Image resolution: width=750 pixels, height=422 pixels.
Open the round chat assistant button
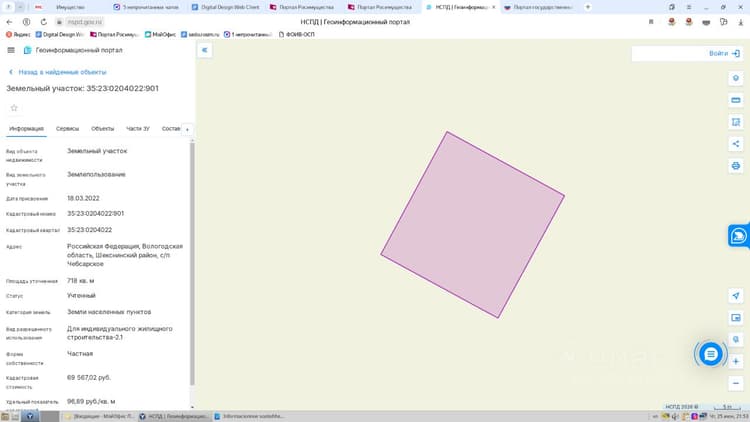click(x=710, y=354)
